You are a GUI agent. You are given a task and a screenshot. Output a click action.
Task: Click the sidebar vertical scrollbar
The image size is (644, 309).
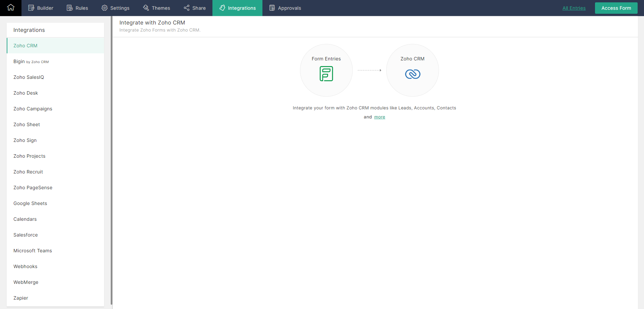[x=111, y=161]
